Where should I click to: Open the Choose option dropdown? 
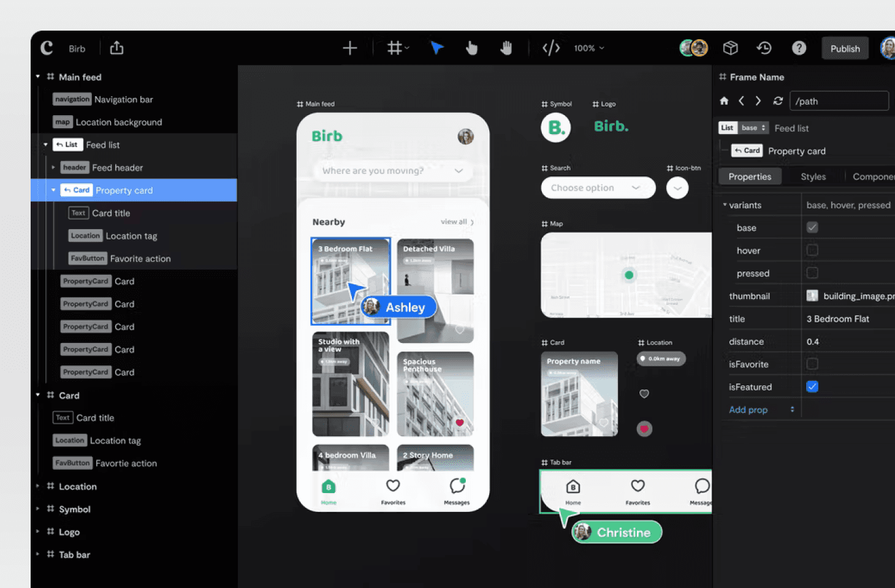point(598,187)
